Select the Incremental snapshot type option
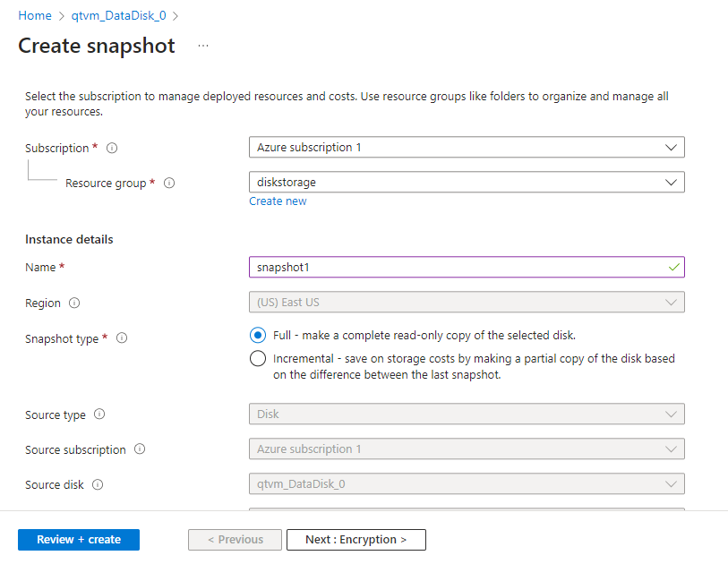The image size is (728, 564). (x=258, y=358)
